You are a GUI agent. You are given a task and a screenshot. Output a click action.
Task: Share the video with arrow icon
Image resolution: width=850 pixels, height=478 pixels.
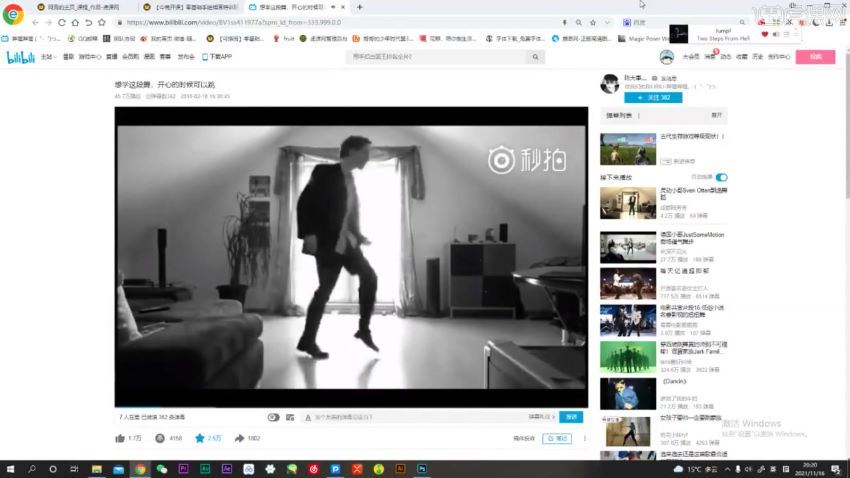coord(239,438)
